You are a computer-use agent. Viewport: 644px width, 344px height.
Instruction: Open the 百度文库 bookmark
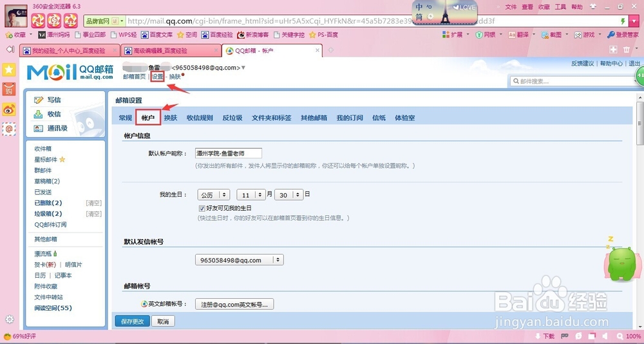click(x=156, y=35)
